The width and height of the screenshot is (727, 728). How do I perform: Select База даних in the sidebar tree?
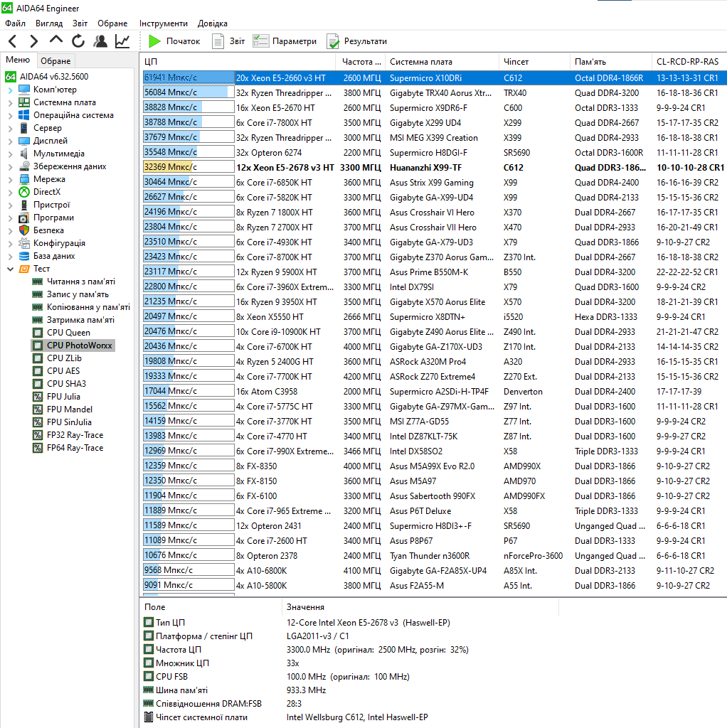[47, 256]
